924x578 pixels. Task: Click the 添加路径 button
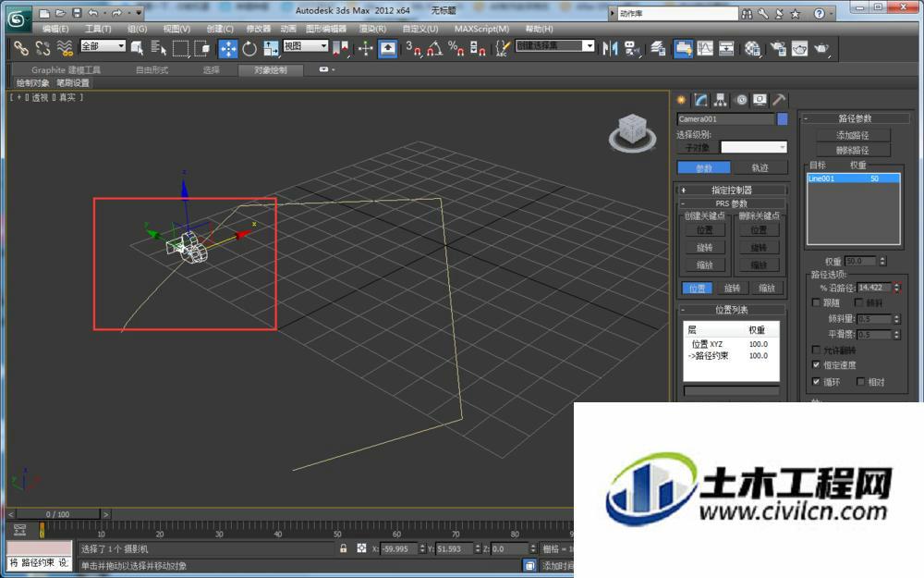tap(853, 135)
